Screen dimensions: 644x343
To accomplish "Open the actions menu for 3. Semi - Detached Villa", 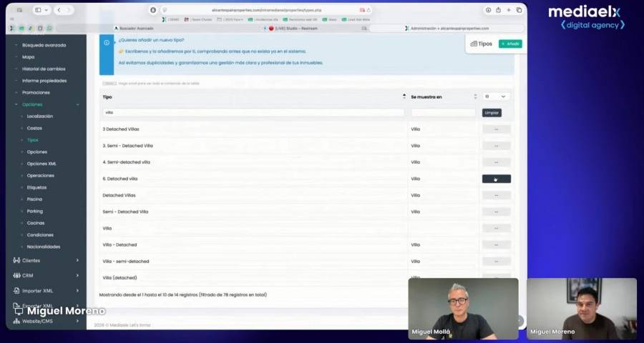I will [x=496, y=146].
